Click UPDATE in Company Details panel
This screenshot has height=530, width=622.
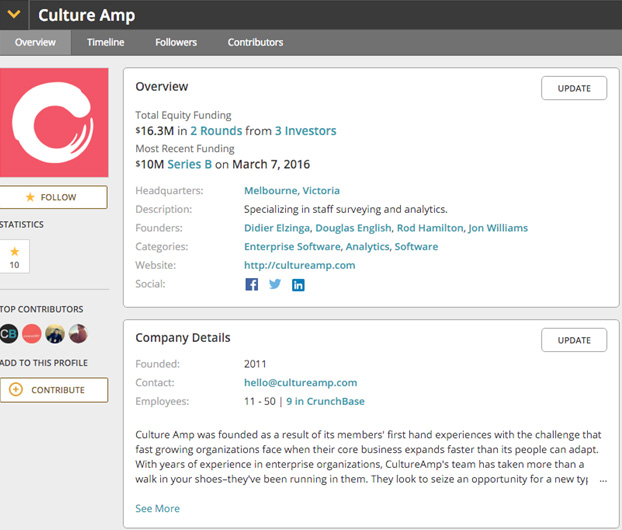tap(574, 340)
